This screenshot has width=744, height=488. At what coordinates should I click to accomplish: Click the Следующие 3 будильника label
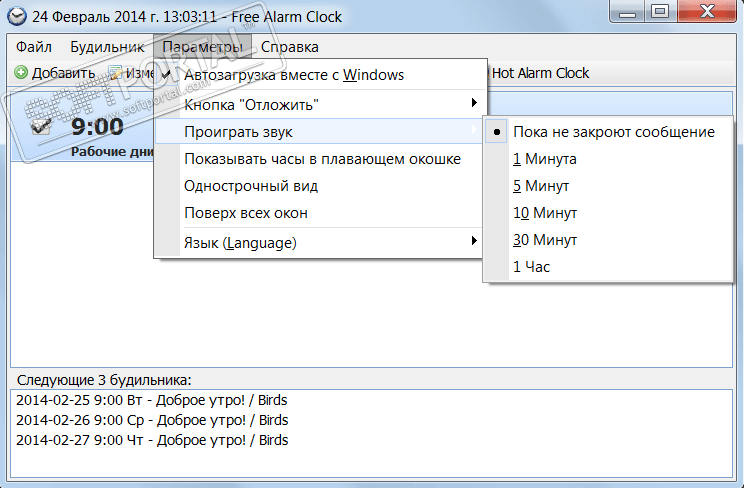pos(104,380)
